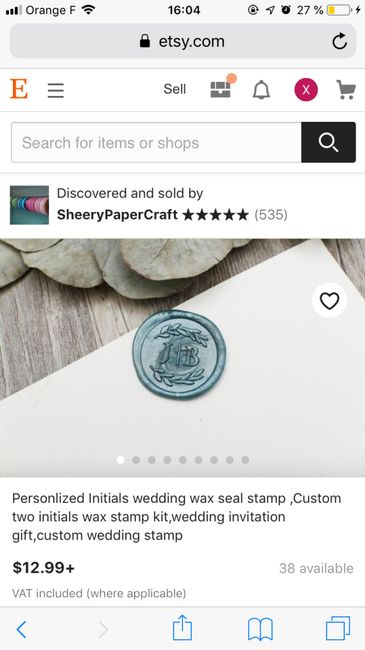Open the shopping cart
The image size is (365, 650).
pyautogui.click(x=346, y=90)
